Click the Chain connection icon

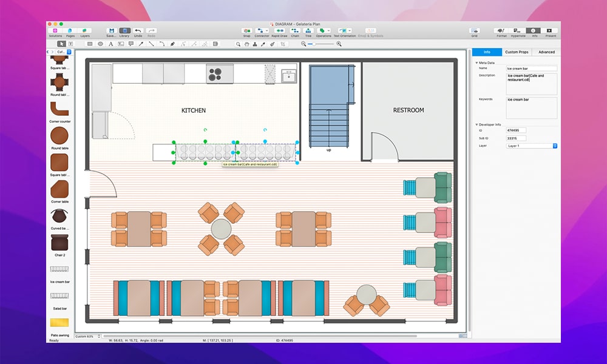(295, 30)
